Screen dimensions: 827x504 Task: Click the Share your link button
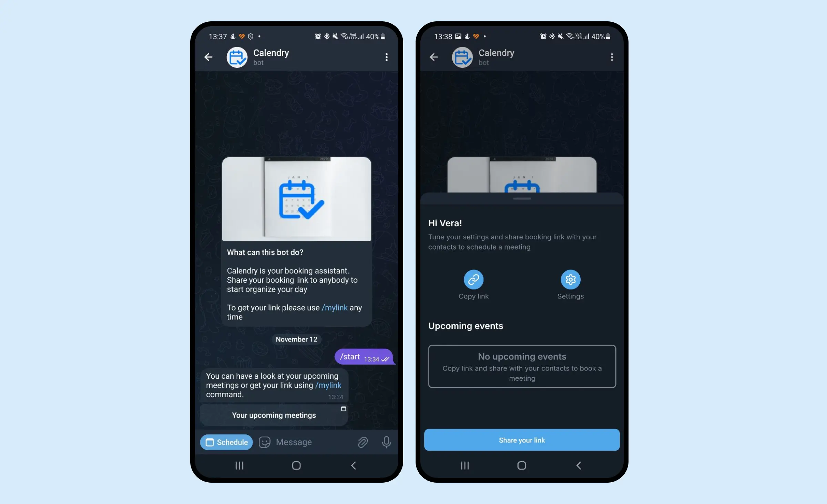pyautogui.click(x=522, y=440)
